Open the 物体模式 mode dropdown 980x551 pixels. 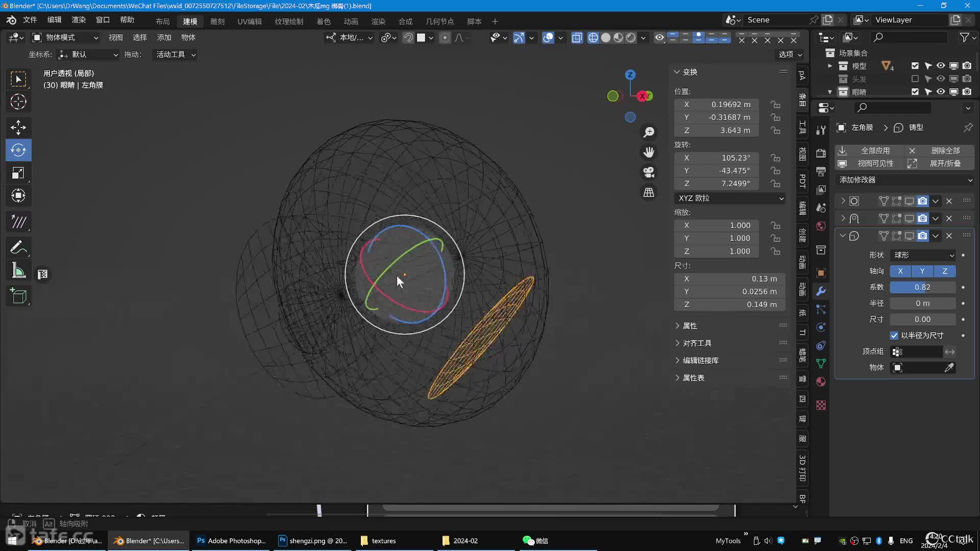(x=65, y=38)
